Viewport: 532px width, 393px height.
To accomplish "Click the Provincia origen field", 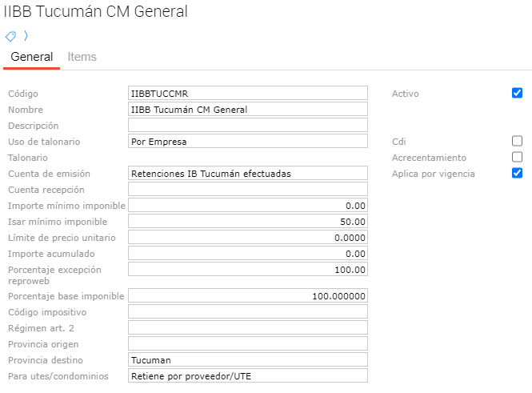I will (x=247, y=343).
